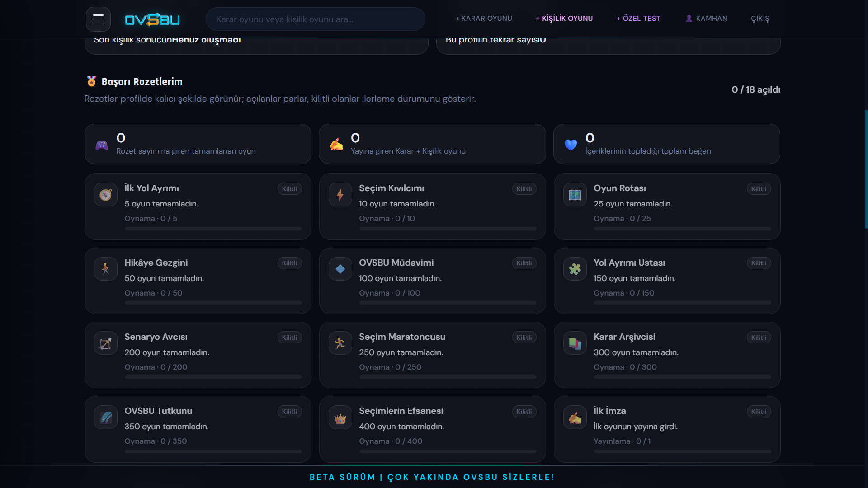Viewport: 868px width, 488px height.
Task: Click the books icon for Karar Arşivcisi
Action: click(575, 343)
